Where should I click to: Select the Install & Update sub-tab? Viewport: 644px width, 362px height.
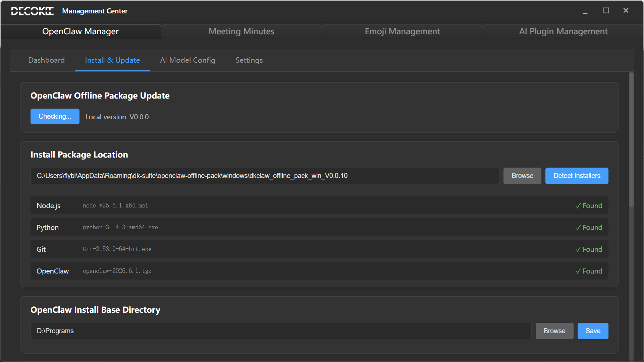click(x=112, y=60)
